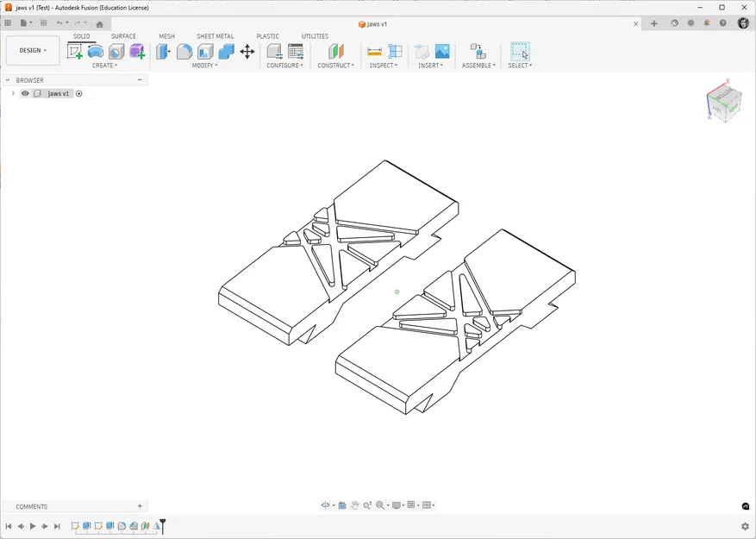This screenshot has width=756, height=539.
Task: Select the UTILITIES ribbon tab
Action: [x=315, y=36]
